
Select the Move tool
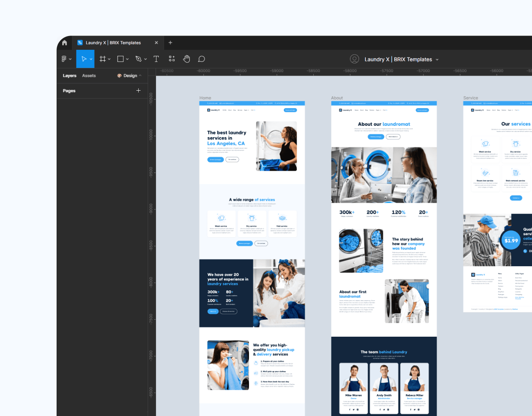[83, 59]
